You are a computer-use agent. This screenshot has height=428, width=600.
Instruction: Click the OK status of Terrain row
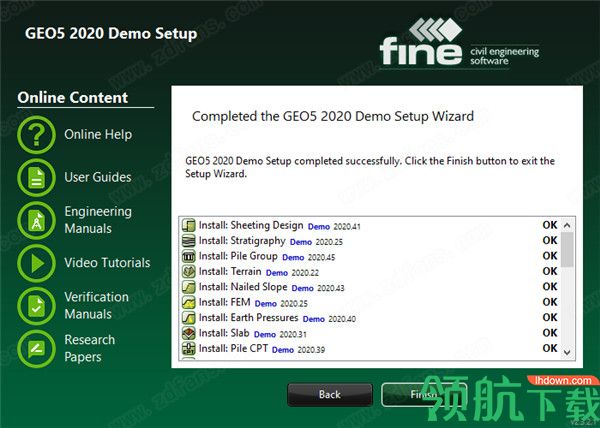[x=550, y=271]
